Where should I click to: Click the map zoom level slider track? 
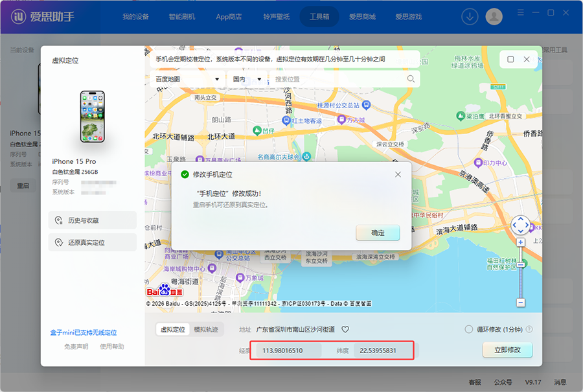tap(521, 273)
